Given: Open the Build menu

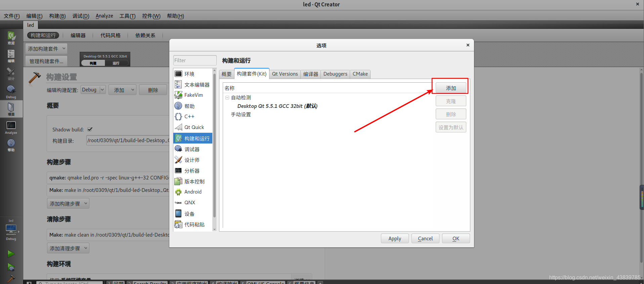Looking at the screenshot, I should [57, 16].
